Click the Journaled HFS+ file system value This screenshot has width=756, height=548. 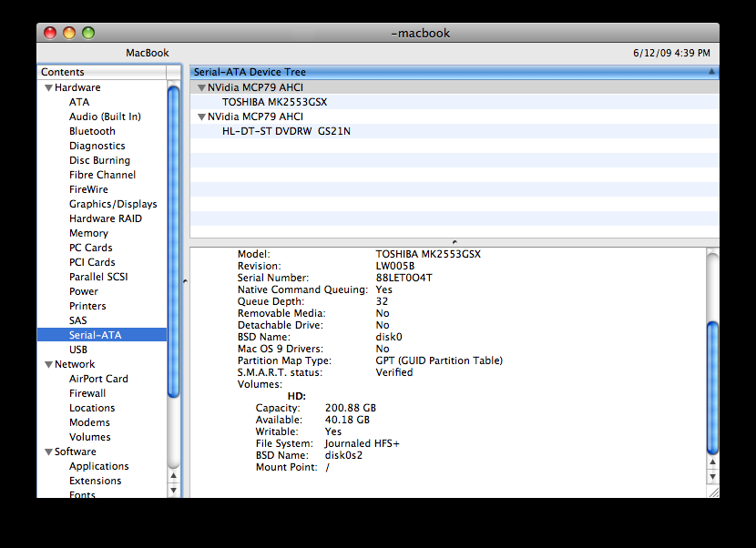[x=363, y=443]
